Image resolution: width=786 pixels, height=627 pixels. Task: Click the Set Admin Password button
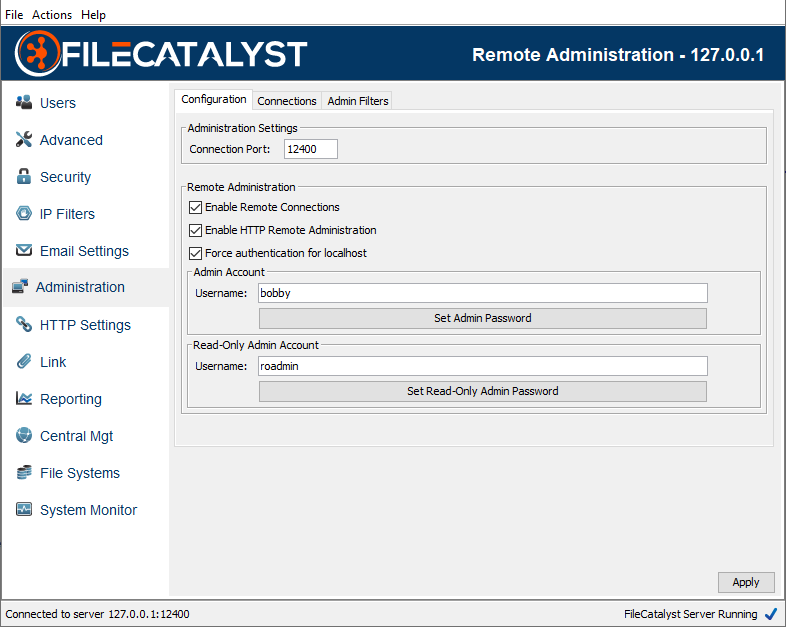483,318
